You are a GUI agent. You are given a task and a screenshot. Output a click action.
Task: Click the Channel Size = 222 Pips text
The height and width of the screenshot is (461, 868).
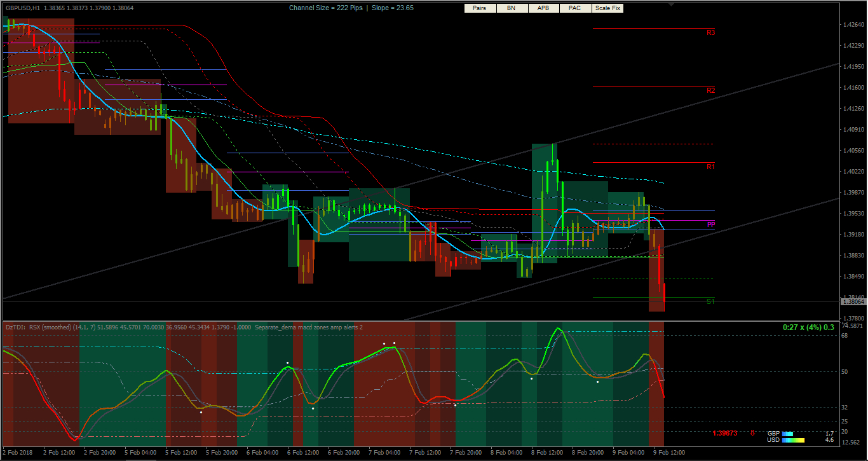click(x=325, y=8)
